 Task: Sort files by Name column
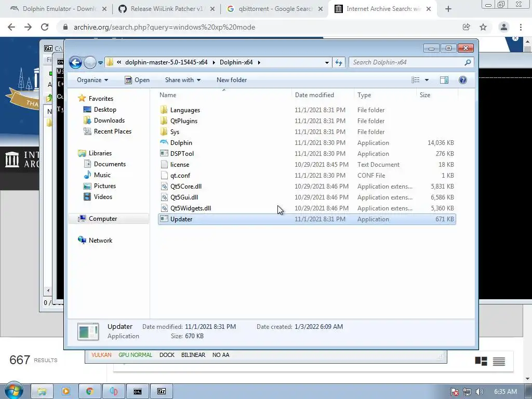[x=168, y=95]
